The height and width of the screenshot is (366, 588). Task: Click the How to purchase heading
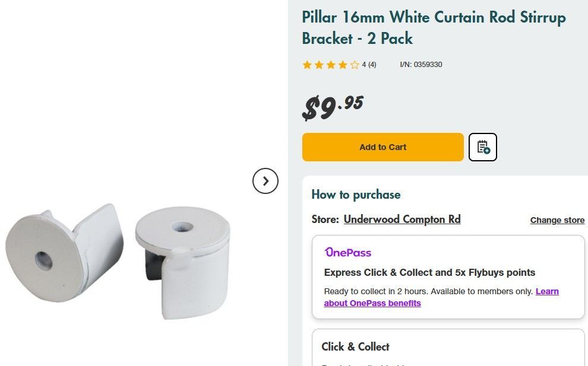click(356, 195)
